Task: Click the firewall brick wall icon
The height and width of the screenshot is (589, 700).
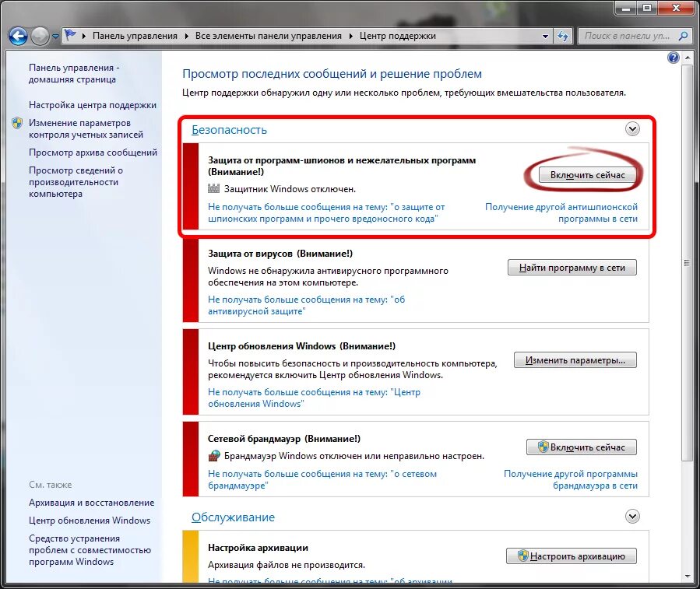Action: pyautogui.click(x=214, y=456)
